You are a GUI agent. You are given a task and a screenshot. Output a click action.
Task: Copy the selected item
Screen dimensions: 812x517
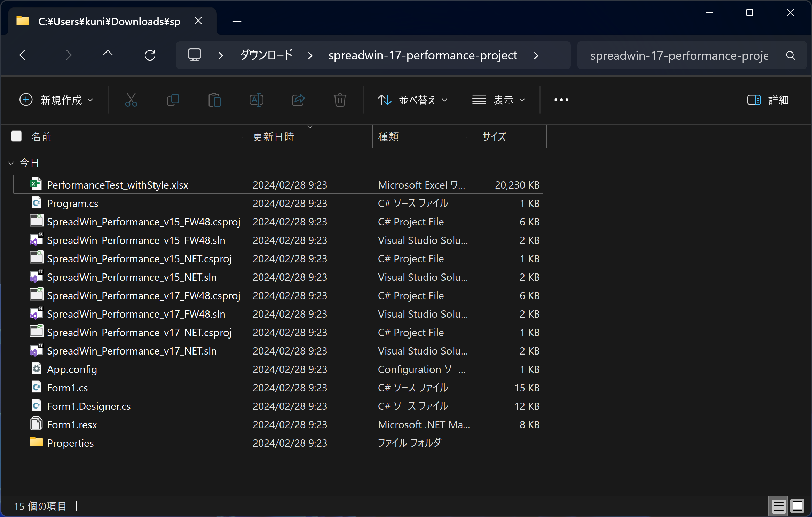pos(173,100)
